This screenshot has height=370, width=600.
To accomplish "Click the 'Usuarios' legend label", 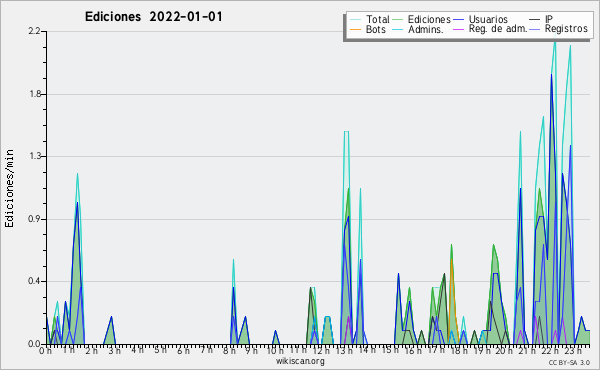I will [488, 19].
